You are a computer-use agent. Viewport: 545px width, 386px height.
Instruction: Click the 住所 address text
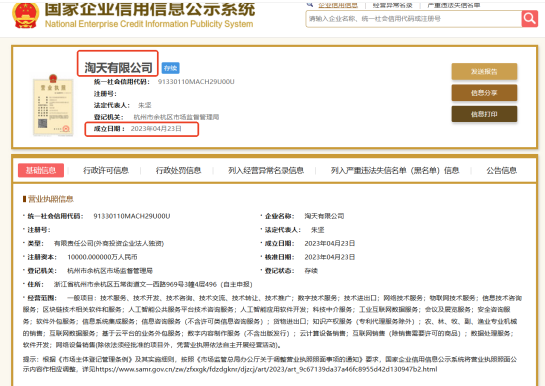point(153,284)
